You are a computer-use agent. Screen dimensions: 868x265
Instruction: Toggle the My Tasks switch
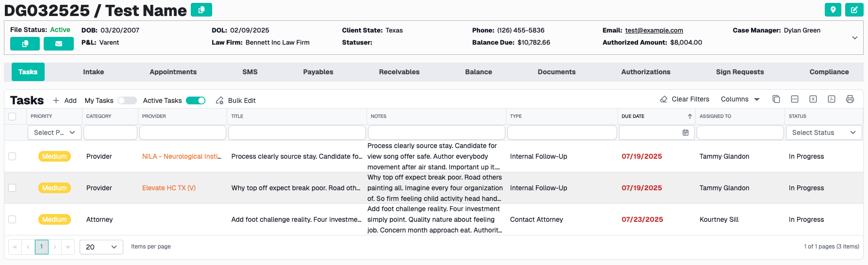(127, 100)
